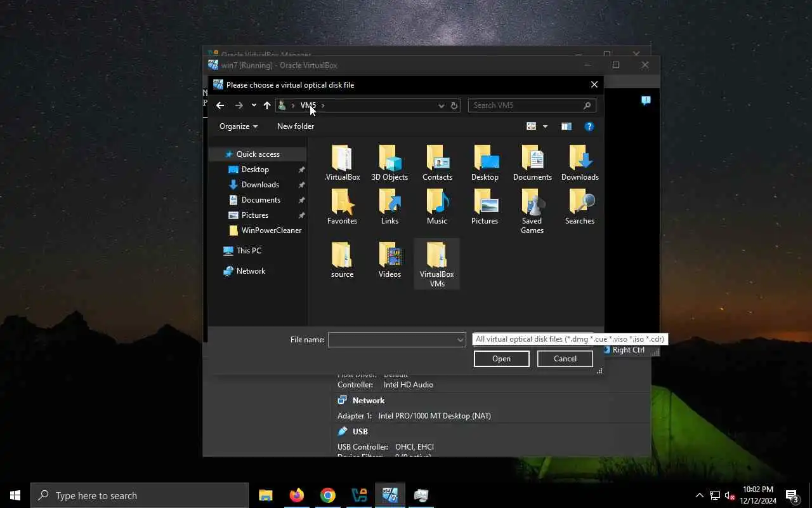This screenshot has height=508, width=812.
Task: Open the Downloads folder in file list
Action: [580, 163]
